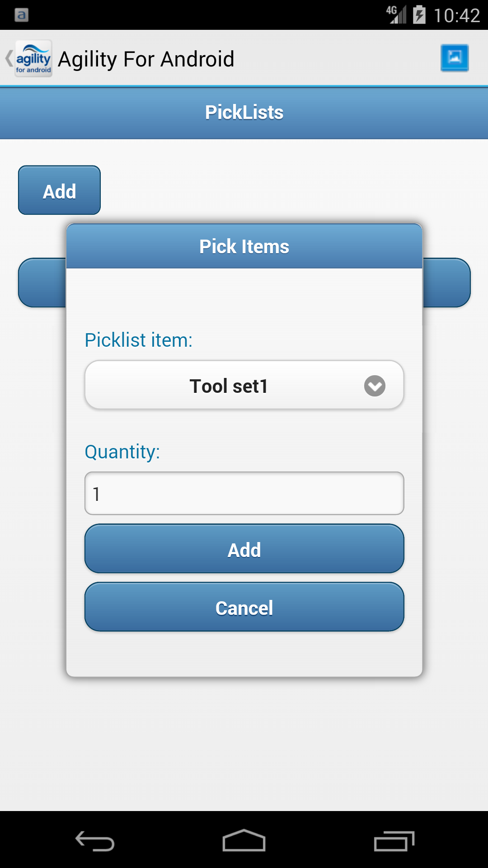This screenshot has height=868, width=488.
Task: Tap the 'Agility For Android' title text
Action: pyautogui.click(x=146, y=59)
